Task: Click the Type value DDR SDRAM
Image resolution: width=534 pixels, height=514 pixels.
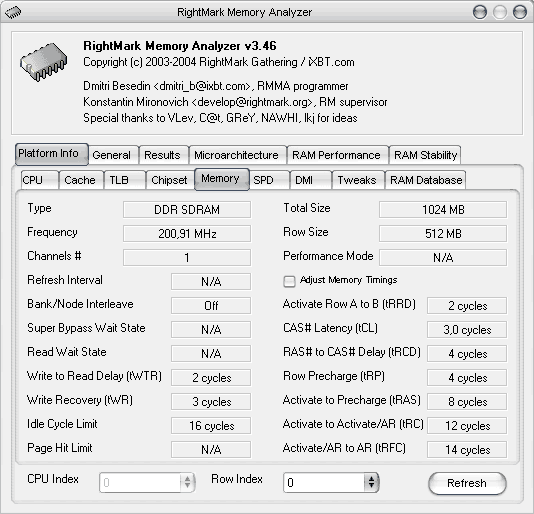Action: click(187, 209)
